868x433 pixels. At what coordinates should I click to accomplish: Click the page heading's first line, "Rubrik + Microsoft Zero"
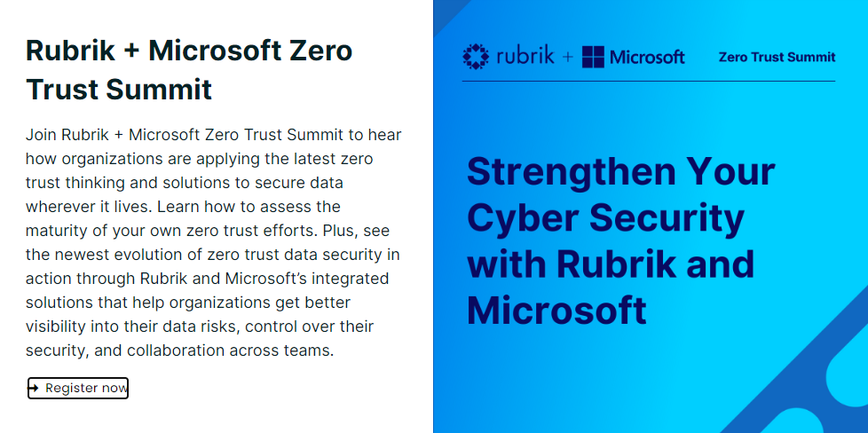[189, 51]
